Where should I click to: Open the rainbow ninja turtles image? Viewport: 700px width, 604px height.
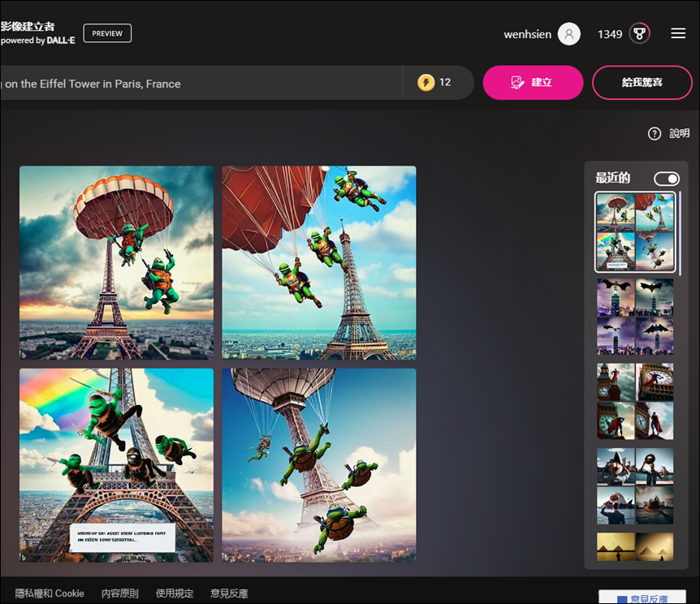[x=116, y=465]
